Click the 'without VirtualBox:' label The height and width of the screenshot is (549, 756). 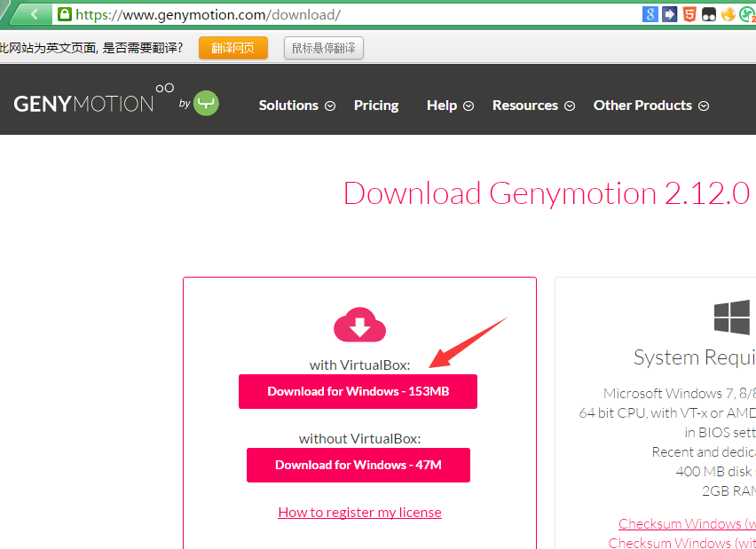point(359,439)
